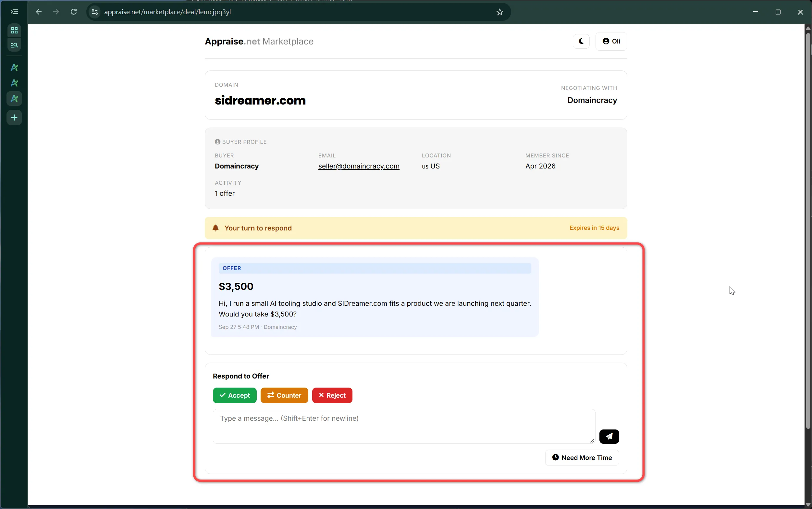Open seller@domaincracy.com email link
Viewport: 812px width, 509px height.
pos(359,166)
